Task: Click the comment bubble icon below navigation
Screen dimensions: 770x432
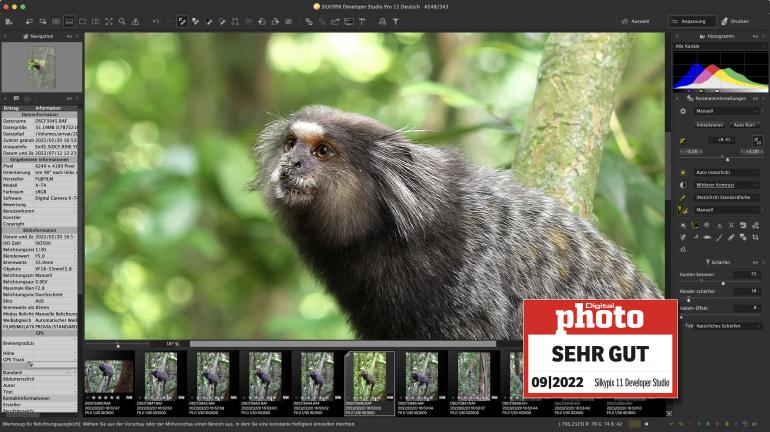Action: [x=16, y=99]
